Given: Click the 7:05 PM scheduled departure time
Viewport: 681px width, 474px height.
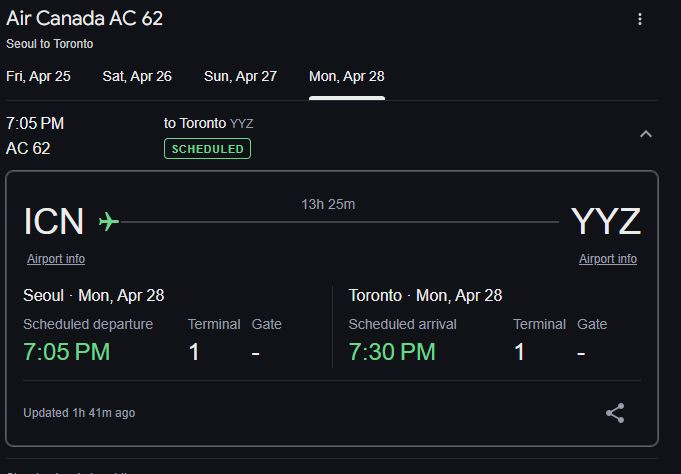Looking at the screenshot, I should [x=66, y=351].
